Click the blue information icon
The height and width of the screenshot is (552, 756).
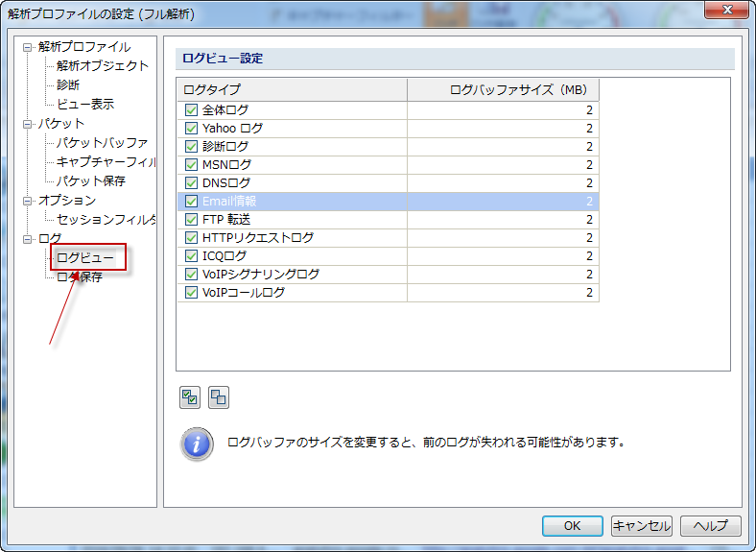(x=197, y=444)
